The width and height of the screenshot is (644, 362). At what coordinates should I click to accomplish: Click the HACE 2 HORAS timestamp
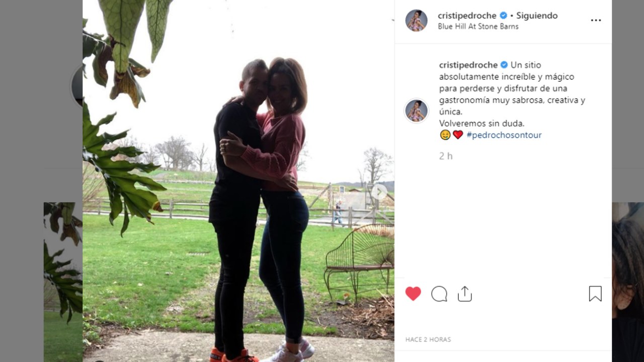[x=428, y=339]
